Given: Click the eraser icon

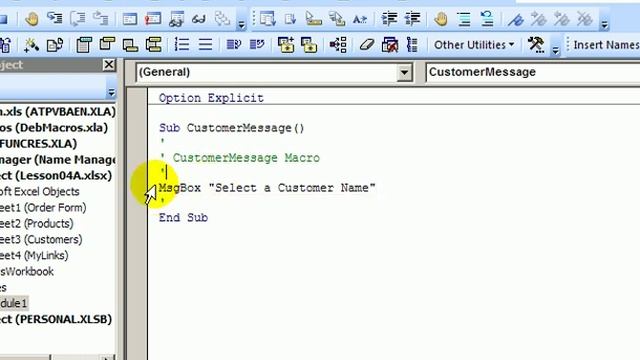Looking at the screenshot, I should [x=367, y=44].
